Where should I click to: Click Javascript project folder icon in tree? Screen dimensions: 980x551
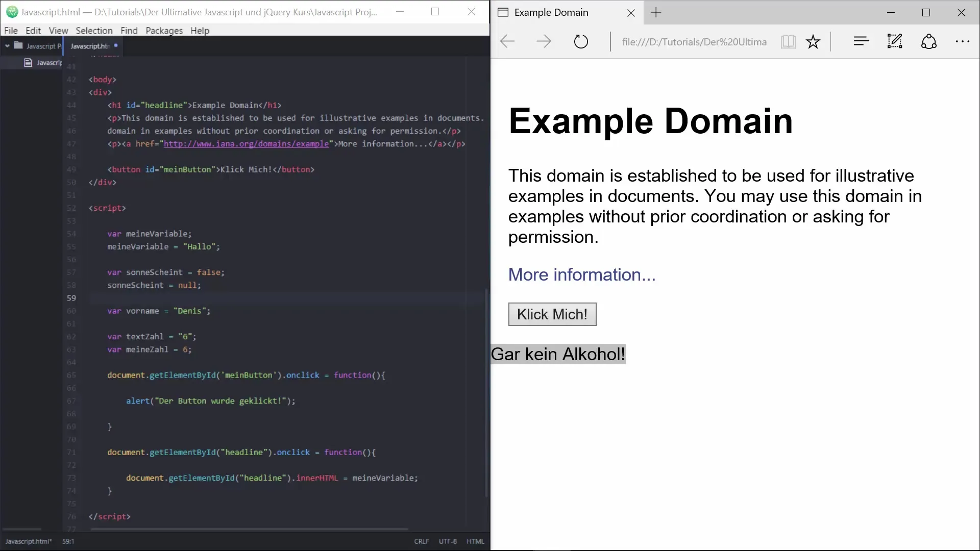18,45
